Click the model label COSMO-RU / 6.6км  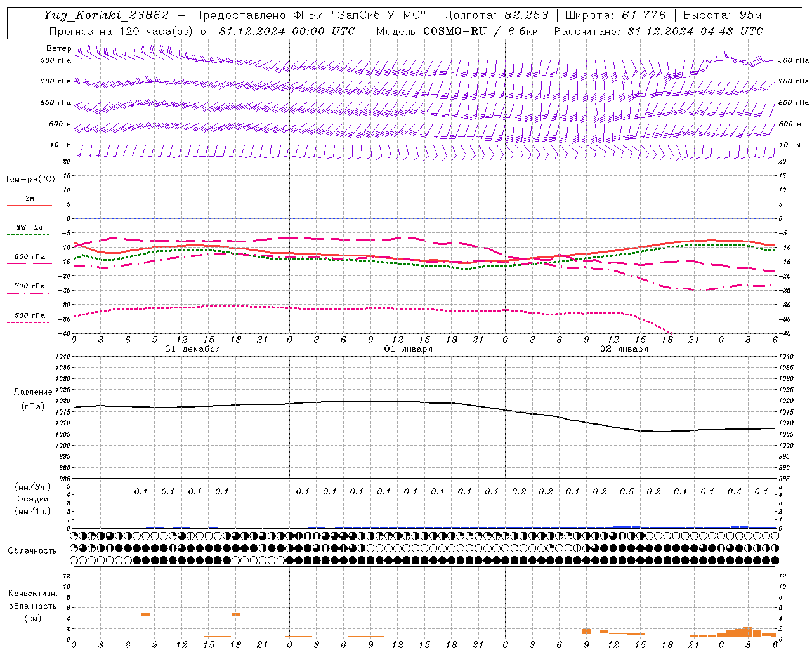tap(480, 31)
